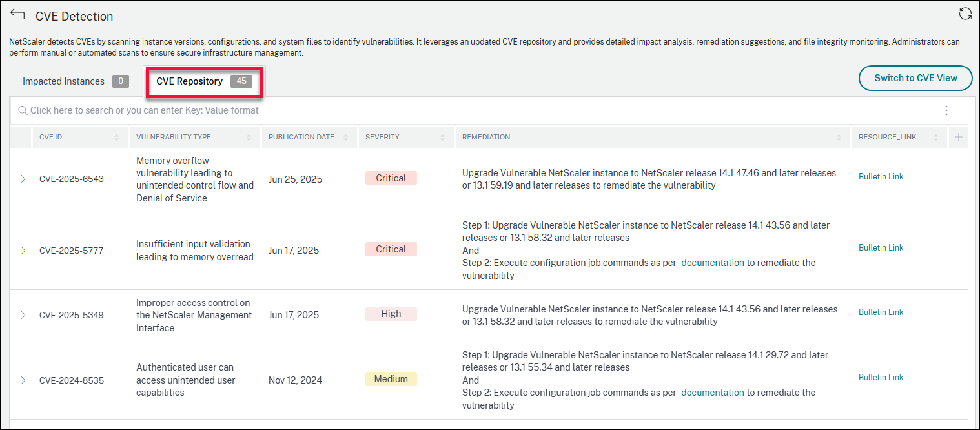This screenshot has height=430, width=980.
Task: Open Bulletin Link for CVE-2025-6543
Action: [881, 176]
